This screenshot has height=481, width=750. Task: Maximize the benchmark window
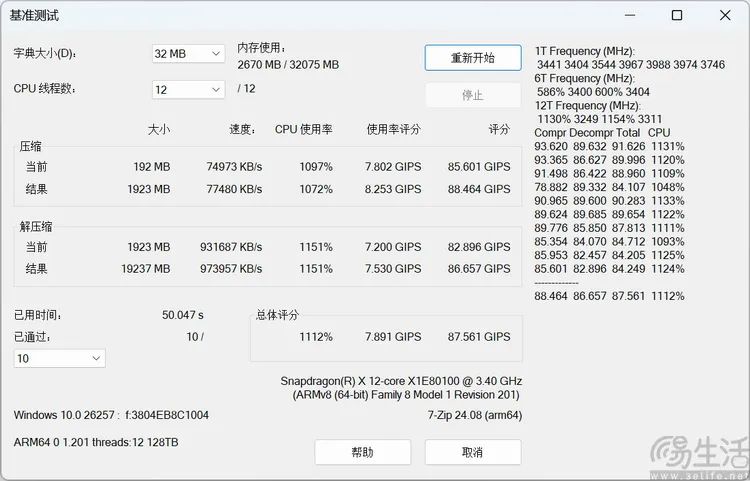pyautogui.click(x=677, y=15)
